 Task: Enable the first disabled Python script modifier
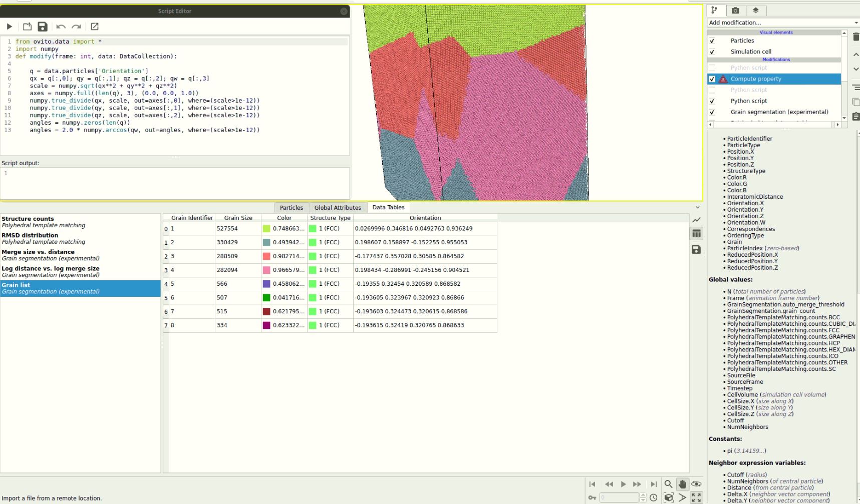[x=712, y=68]
